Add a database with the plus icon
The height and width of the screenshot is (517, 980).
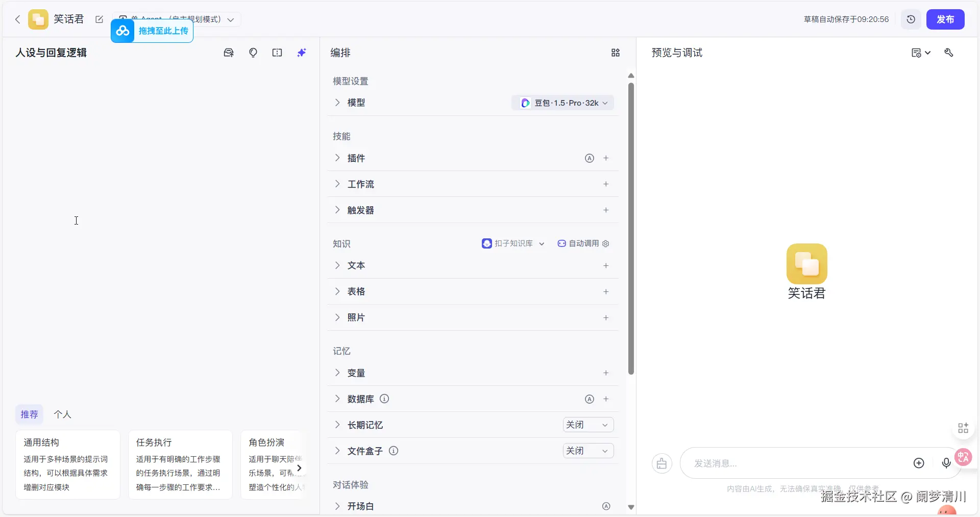click(x=606, y=399)
